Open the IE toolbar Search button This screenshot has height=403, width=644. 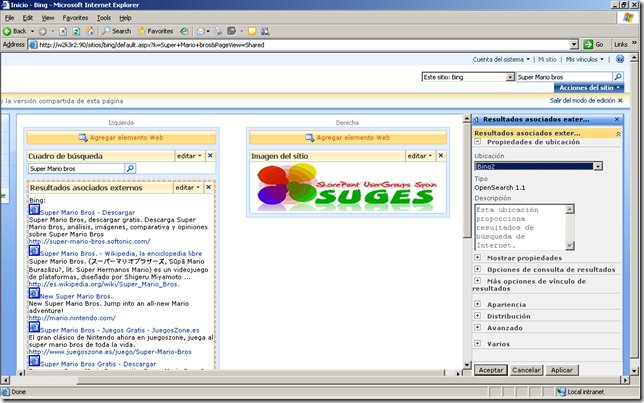117,31
